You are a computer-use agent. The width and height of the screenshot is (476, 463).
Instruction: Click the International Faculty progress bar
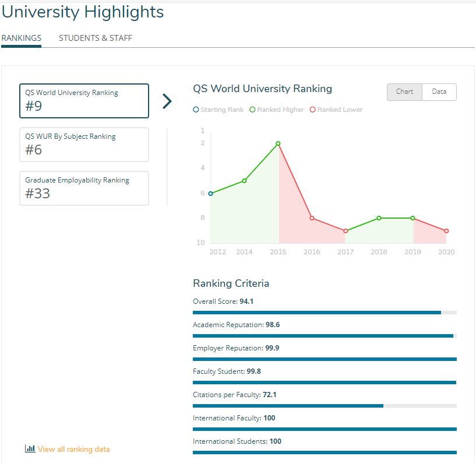point(325,429)
